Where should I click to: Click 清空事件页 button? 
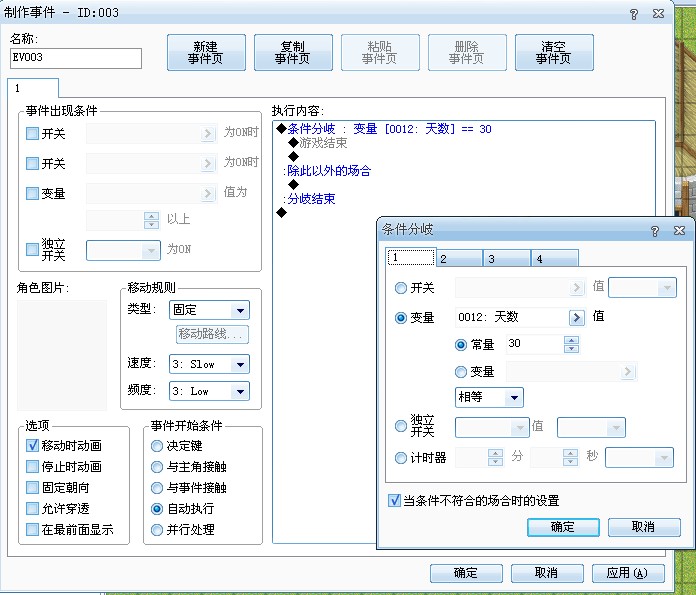(554, 52)
